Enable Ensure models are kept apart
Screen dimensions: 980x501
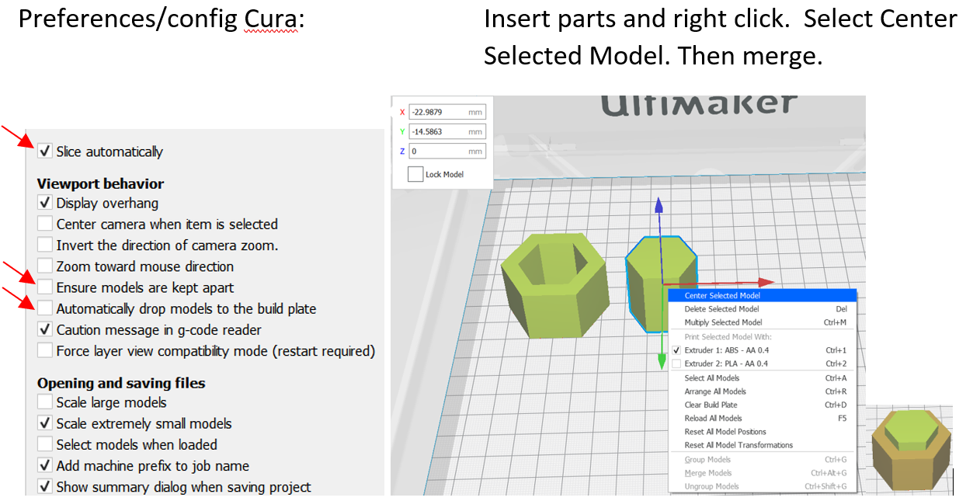(45, 287)
